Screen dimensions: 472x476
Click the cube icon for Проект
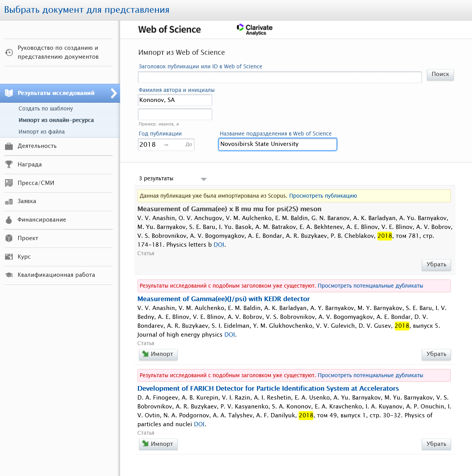pos(9,238)
